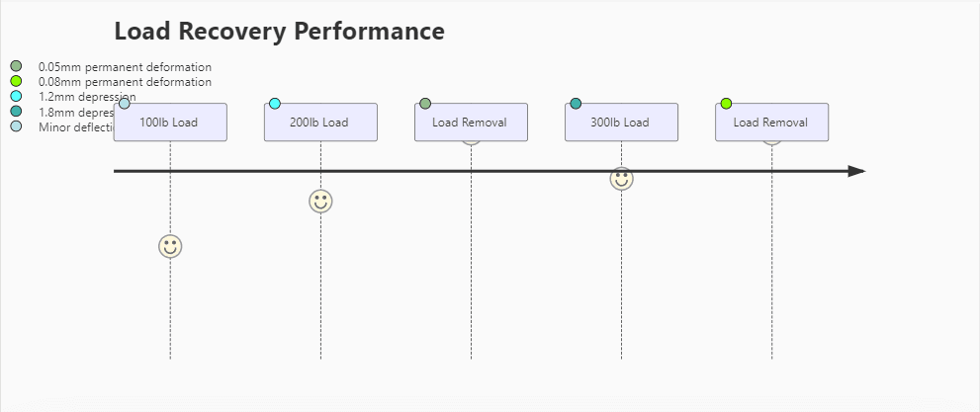This screenshot has width=980, height=412.
Task: Click the Load Removal box after 200lb Load
Action: tap(471, 123)
